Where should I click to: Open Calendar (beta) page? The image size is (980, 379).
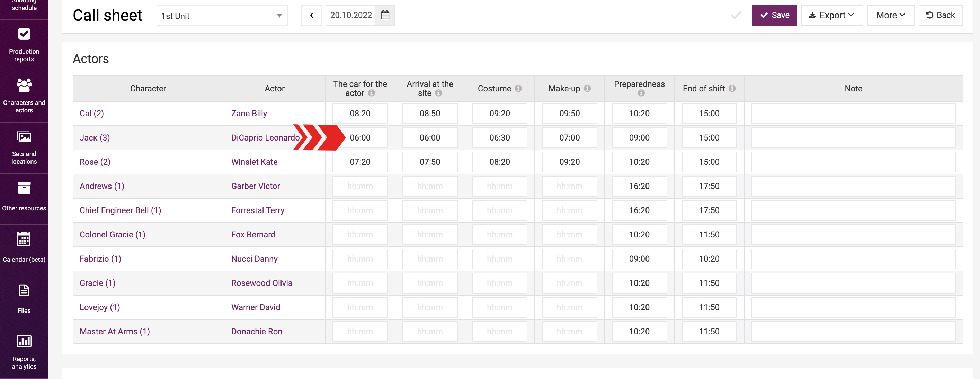(24, 250)
